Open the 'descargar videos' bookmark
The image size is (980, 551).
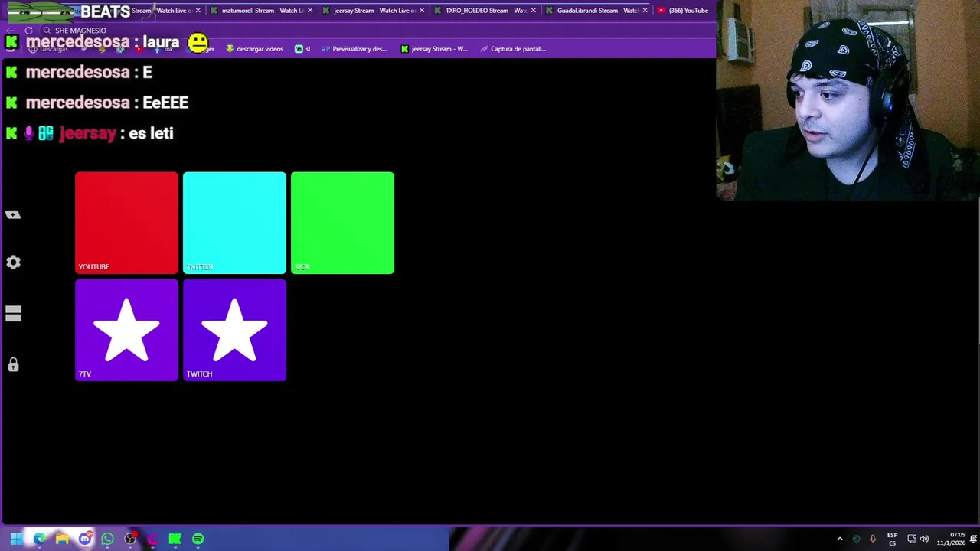tap(254, 49)
